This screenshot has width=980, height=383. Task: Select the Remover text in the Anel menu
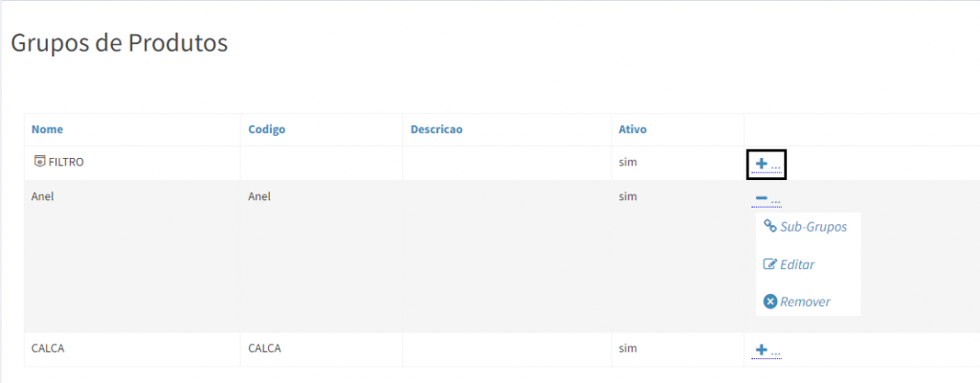coord(805,302)
